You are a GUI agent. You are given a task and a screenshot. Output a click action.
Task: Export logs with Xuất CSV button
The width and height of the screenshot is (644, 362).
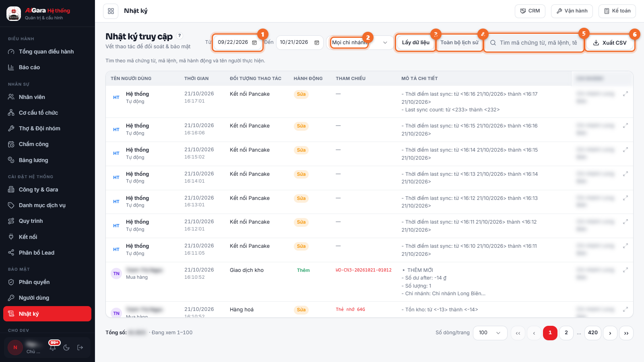tap(610, 43)
